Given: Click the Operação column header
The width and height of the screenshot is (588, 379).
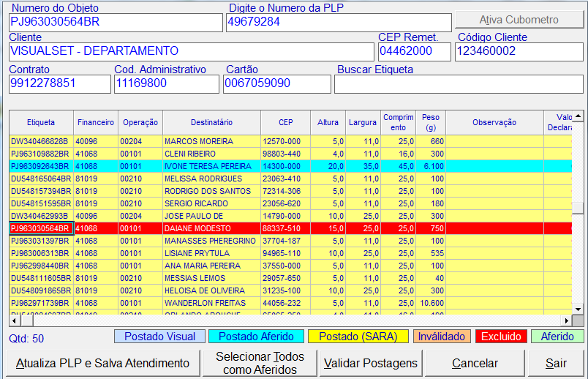Looking at the screenshot, I should coord(140,123).
